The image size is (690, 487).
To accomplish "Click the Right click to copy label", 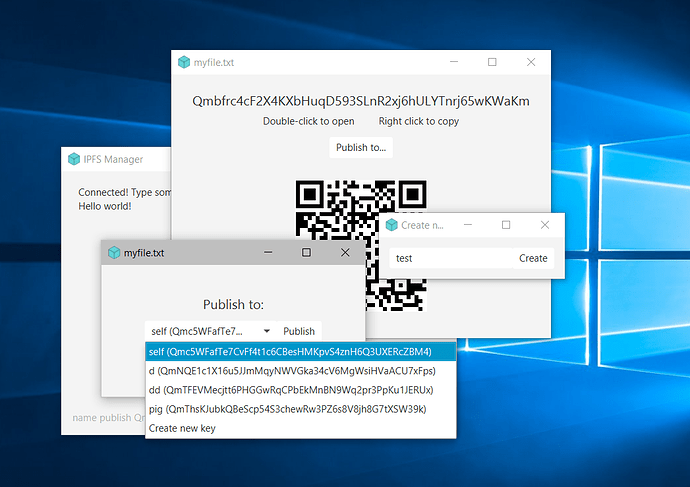I will point(418,121).
